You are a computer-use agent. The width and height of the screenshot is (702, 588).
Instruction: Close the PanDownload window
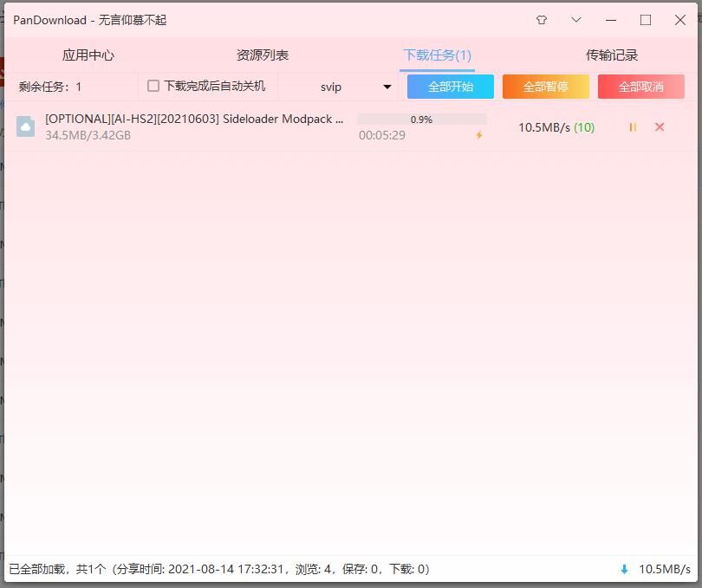[680, 20]
